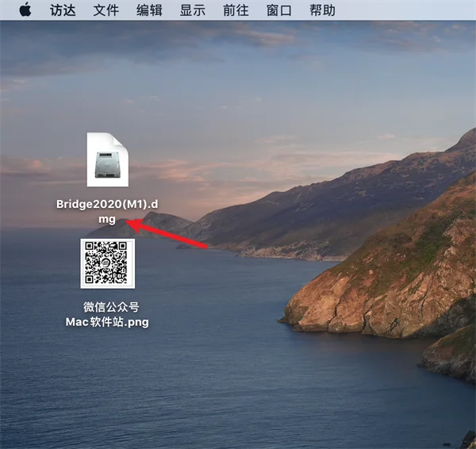476x449 pixels.
Task: Open the 编辑 menu
Action: coord(149,10)
